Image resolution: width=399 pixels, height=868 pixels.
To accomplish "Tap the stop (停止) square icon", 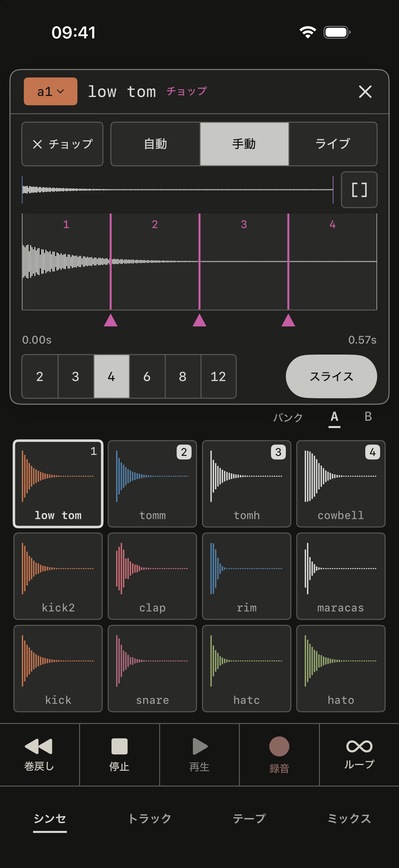I will click(119, 746).
